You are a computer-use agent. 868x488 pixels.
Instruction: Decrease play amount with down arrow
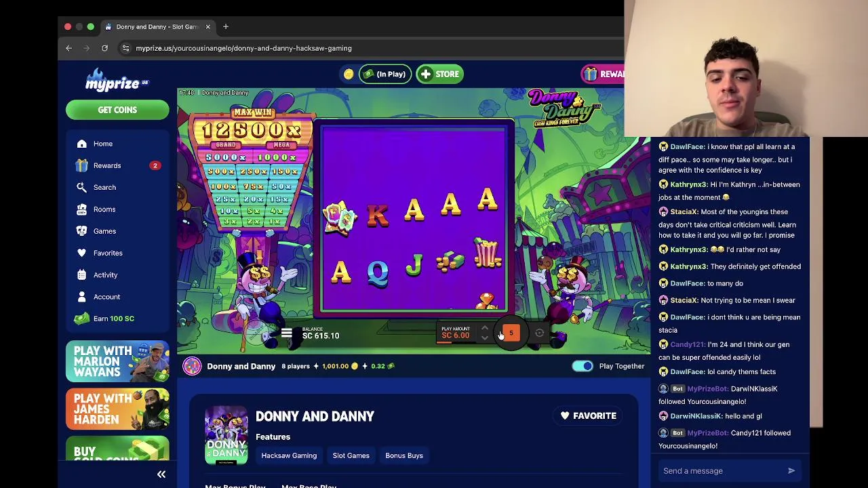[484, 338]
